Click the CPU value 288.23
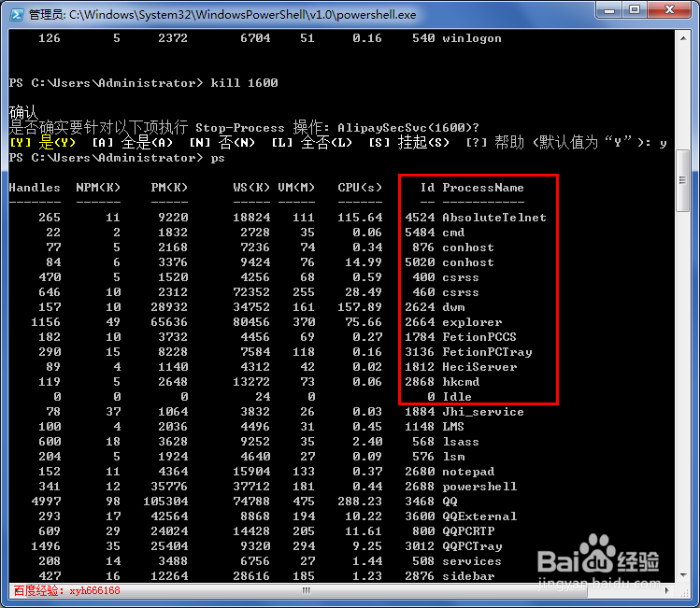The image size is (700, 608). (360, 502)
